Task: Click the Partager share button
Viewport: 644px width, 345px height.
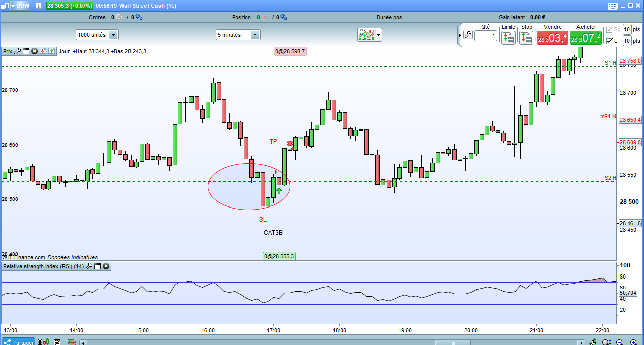Action: 18,341
